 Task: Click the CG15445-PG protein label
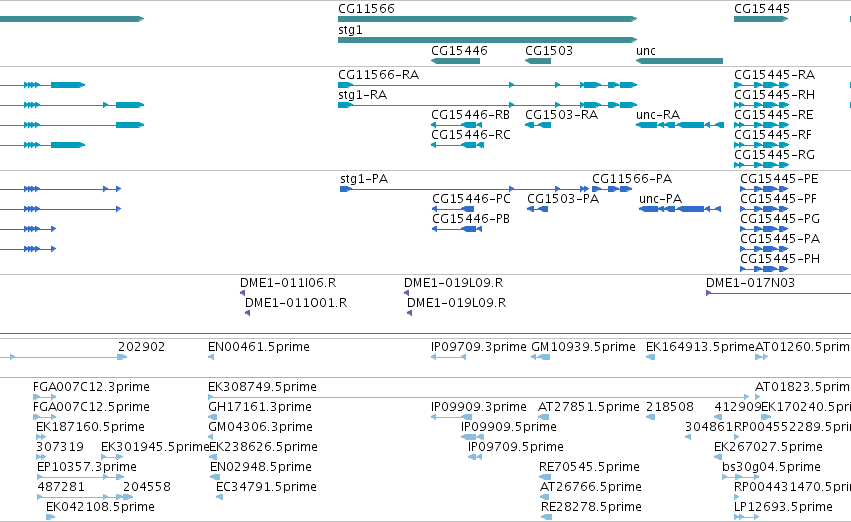[x=780, y=219]
